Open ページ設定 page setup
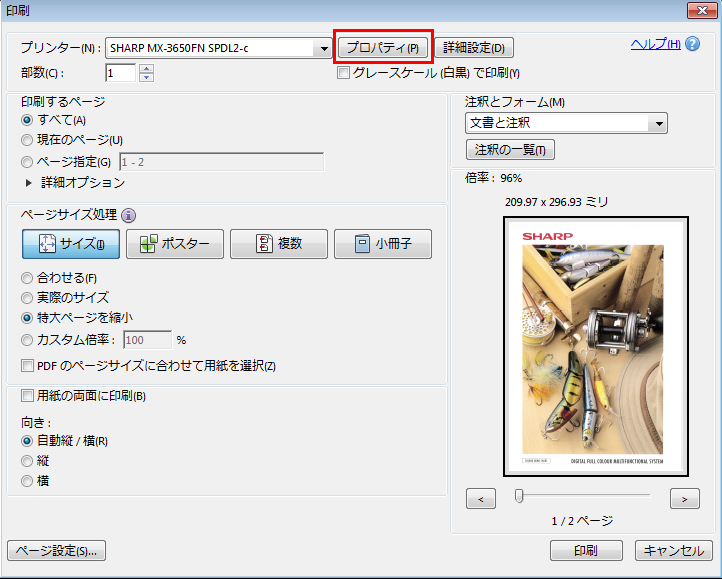This screenshot has height=579, width=722. [x=57, y=550]
